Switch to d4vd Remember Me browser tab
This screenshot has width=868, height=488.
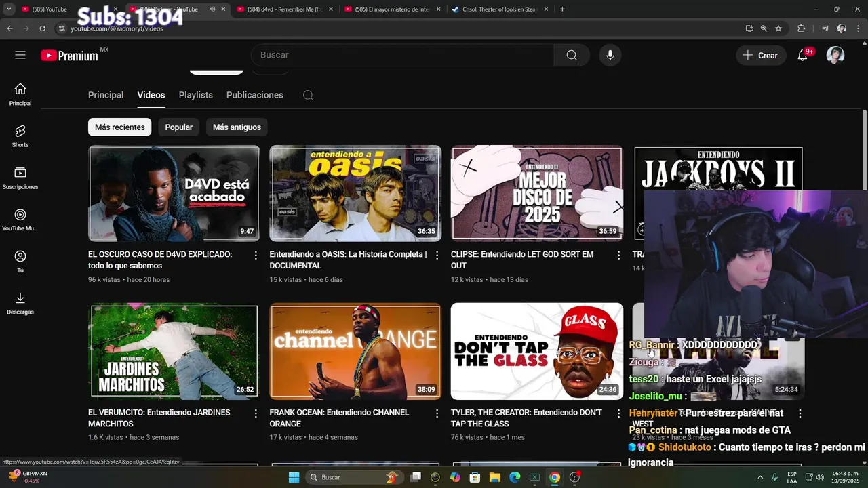point(283,9)
